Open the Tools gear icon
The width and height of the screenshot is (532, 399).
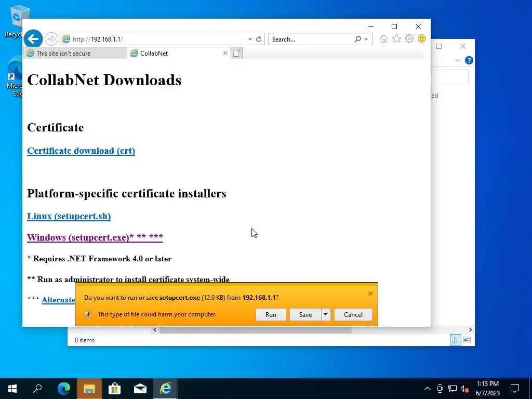click(x=409, y=38)
